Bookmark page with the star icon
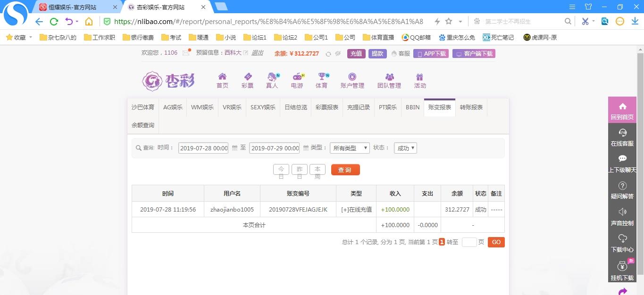644x295 pixels. [449, 22]
